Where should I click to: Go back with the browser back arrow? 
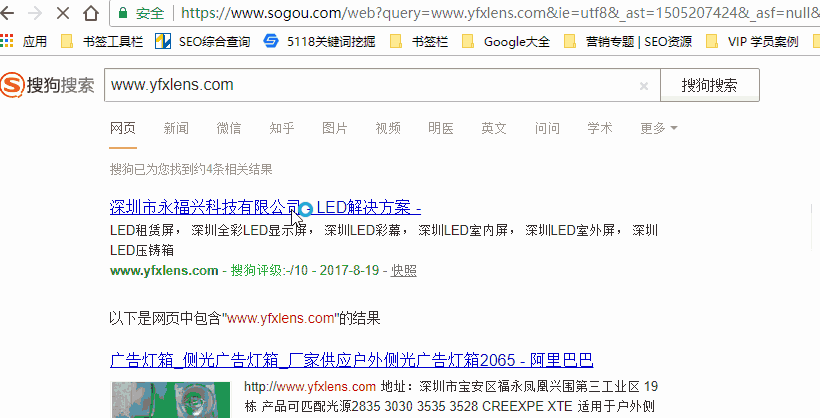(x=7, y=13)
